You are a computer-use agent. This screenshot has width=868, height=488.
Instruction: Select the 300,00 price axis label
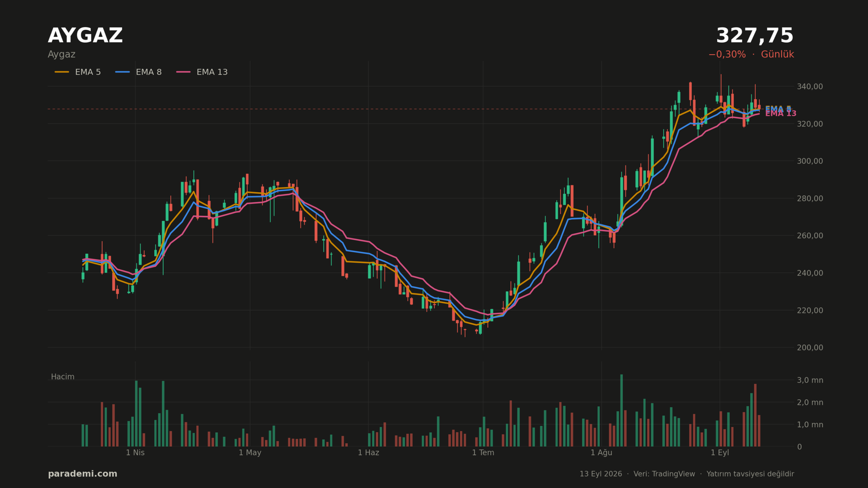point(809,161)
